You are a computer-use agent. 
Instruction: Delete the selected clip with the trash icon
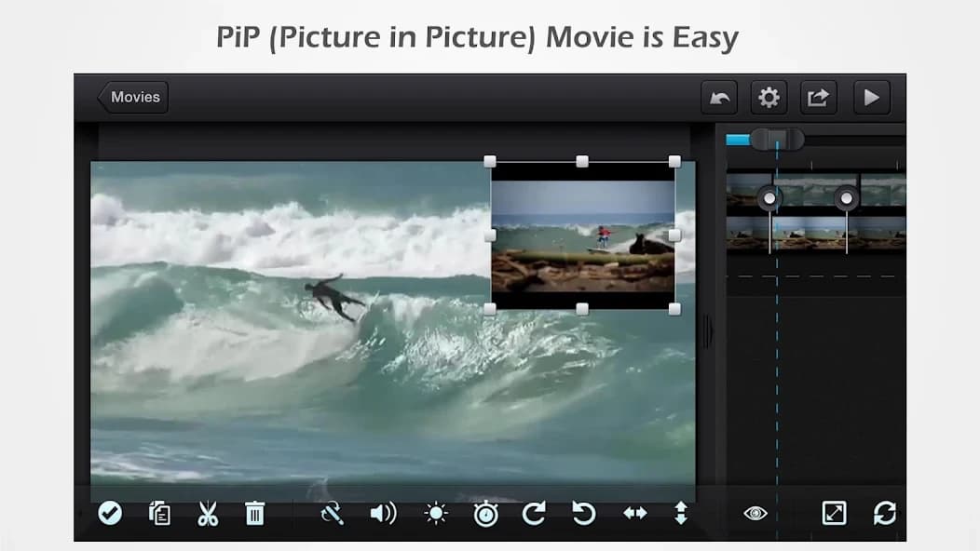point(254,513)
